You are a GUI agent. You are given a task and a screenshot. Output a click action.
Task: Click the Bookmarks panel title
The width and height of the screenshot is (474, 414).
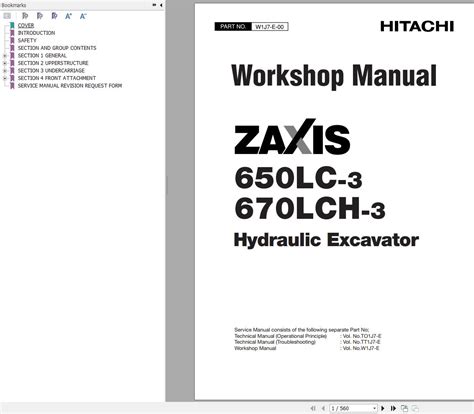click(x=14, y=5)
